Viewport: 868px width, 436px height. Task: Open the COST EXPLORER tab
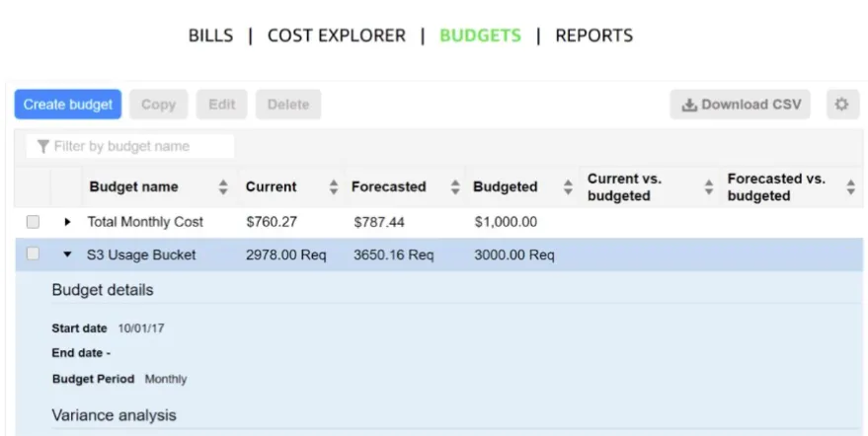[337, 36]
